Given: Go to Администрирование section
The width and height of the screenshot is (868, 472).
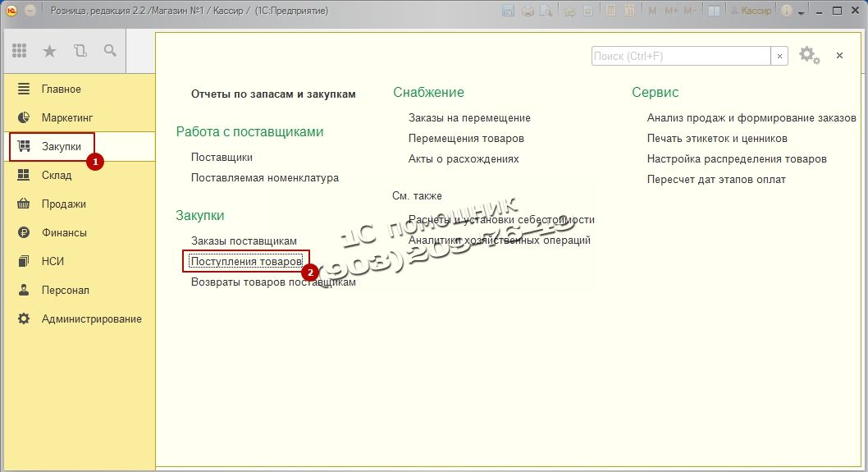Looking at the screenshot, I should pos(91,318).
